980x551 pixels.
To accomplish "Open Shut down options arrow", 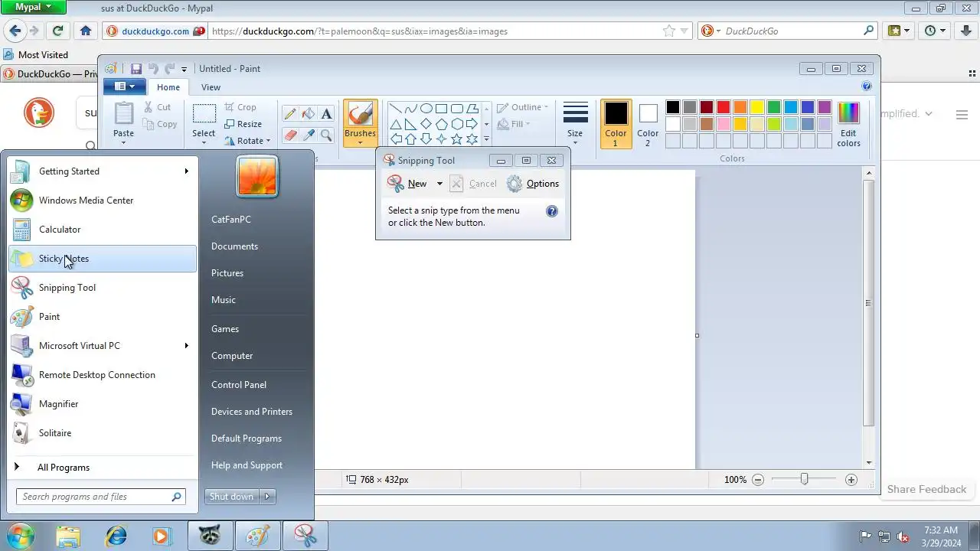I will point(267,497).
